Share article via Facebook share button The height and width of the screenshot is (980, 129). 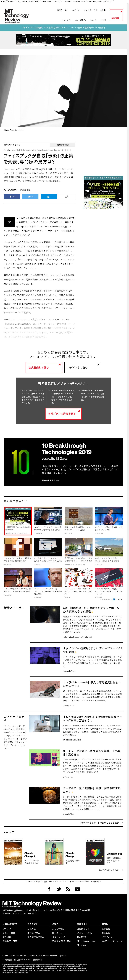pos(12,197)
